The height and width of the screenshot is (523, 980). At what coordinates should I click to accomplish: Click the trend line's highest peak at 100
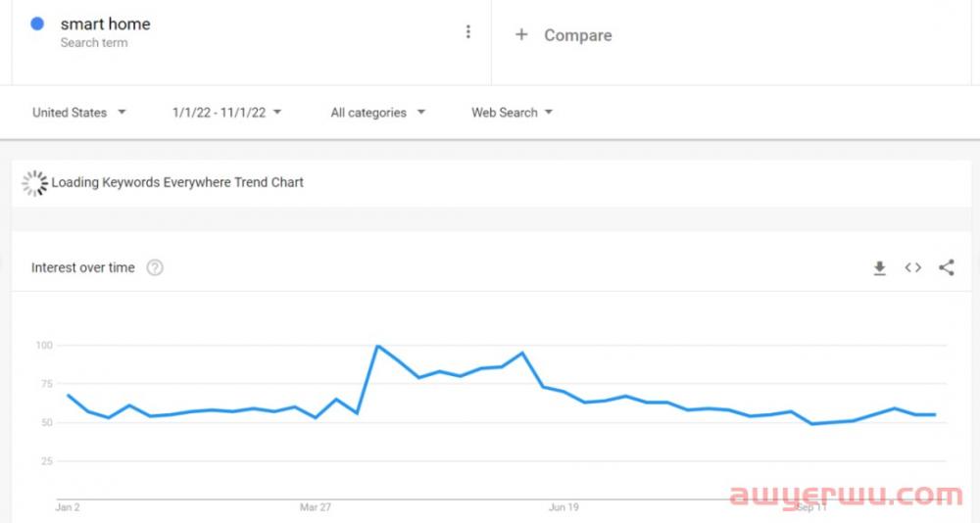pos(377,346)
